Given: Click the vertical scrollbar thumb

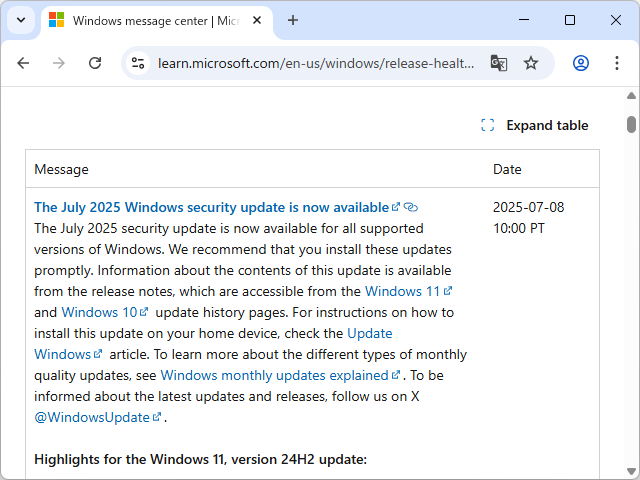Looking at the screenshot, I should click(x=631, y=124).
